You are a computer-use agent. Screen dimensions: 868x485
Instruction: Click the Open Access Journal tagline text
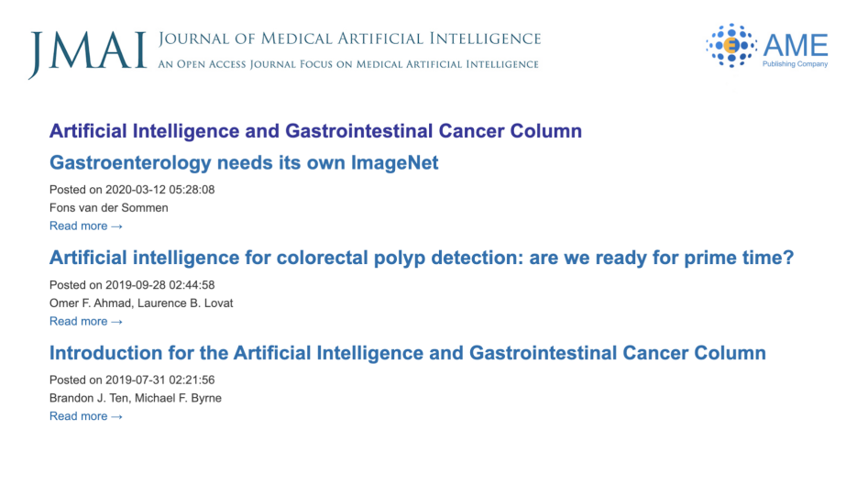[x=348, y=64]
